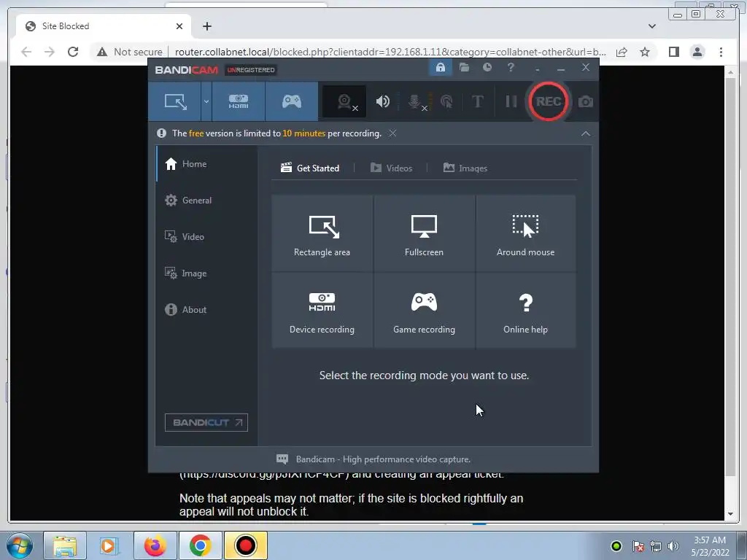Bookmark this page with star icon
This screenshot has width=747, height=560.
click(x=645, y=52)
